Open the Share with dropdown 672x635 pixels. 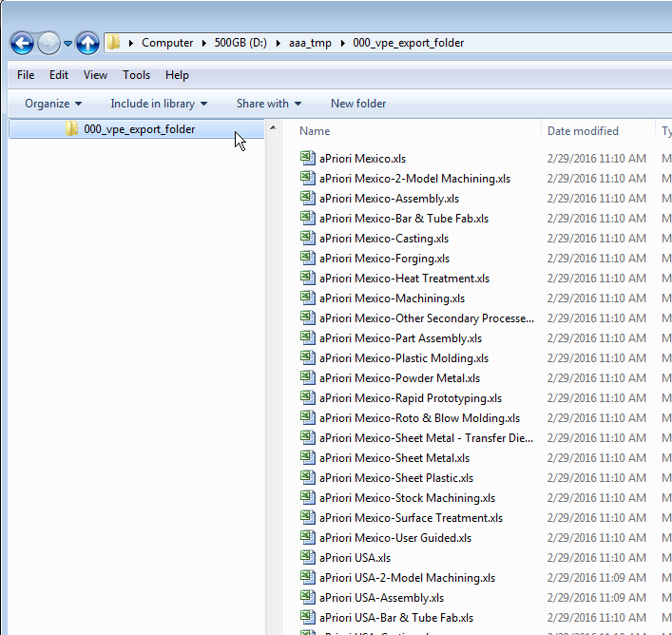point(269,104)
